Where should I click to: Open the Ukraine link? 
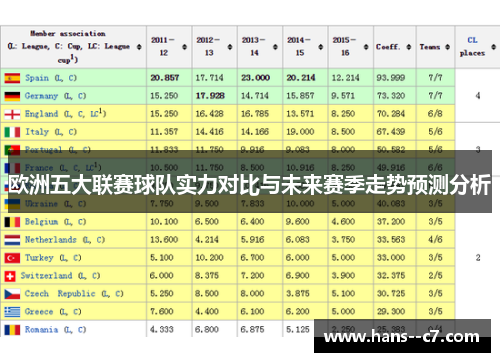pos(41,204)
